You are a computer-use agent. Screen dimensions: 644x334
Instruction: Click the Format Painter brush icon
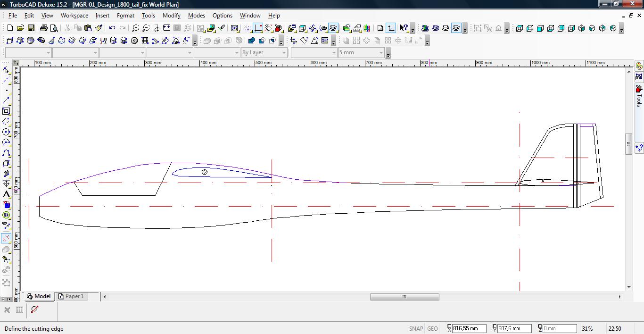[99, 28]
